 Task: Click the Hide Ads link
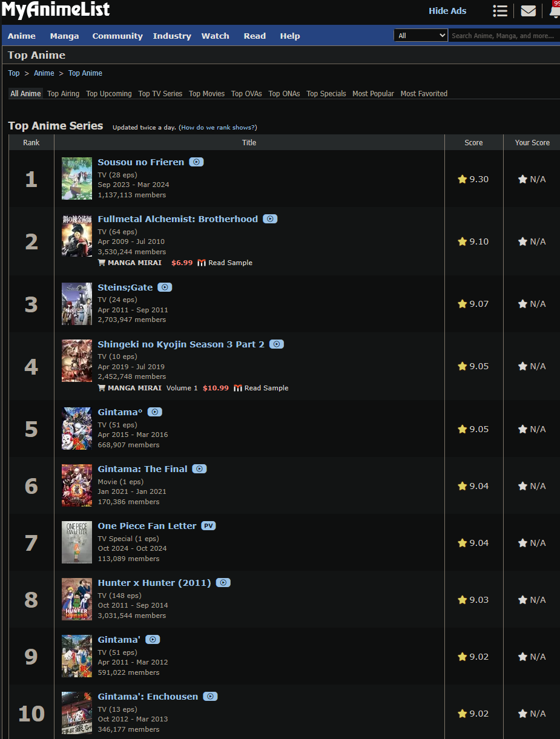click(x=447, y=11)
